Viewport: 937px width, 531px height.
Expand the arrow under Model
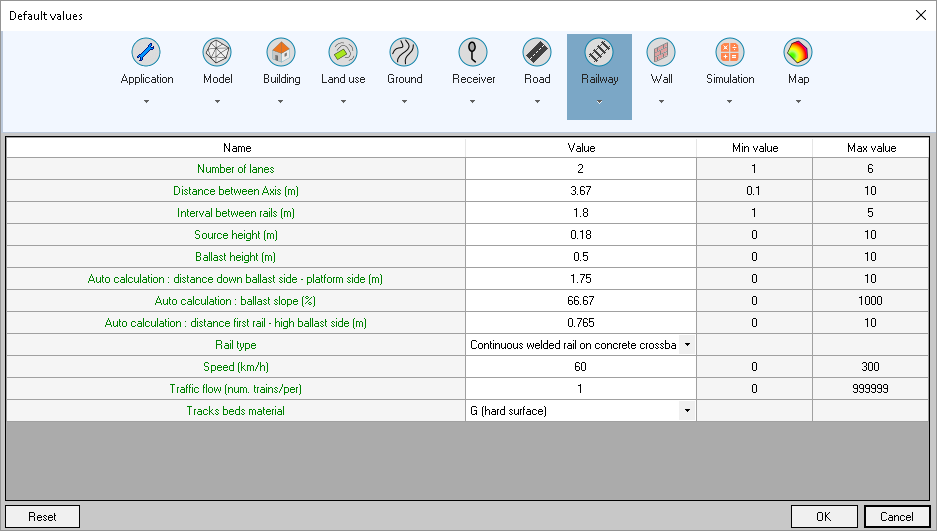tap(218, 102)
